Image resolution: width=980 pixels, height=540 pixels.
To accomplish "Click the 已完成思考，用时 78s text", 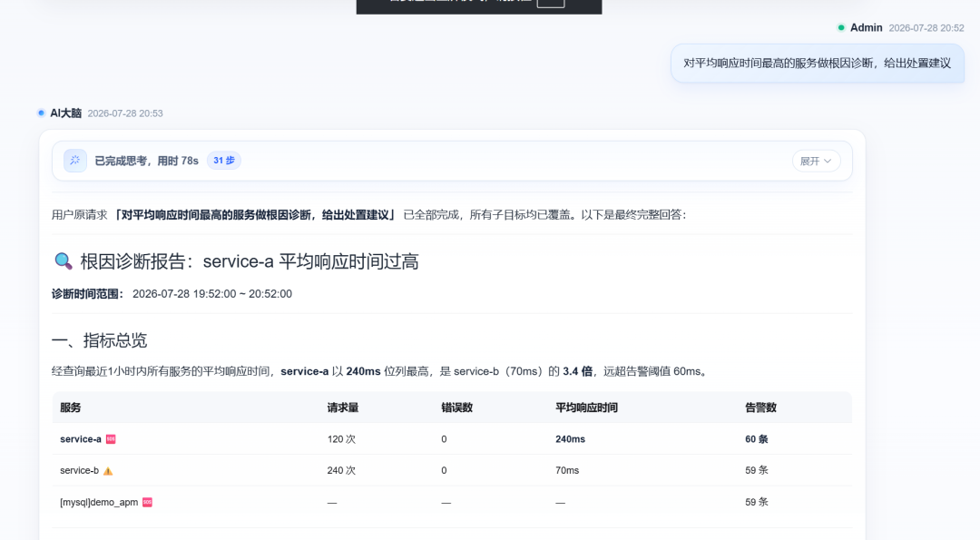I will (x=146, y=161).
